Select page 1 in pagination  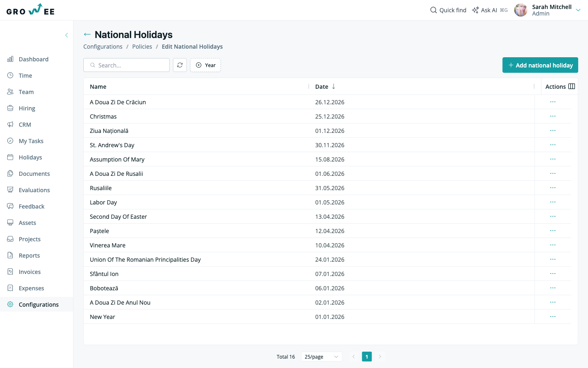tap(367, 357)
